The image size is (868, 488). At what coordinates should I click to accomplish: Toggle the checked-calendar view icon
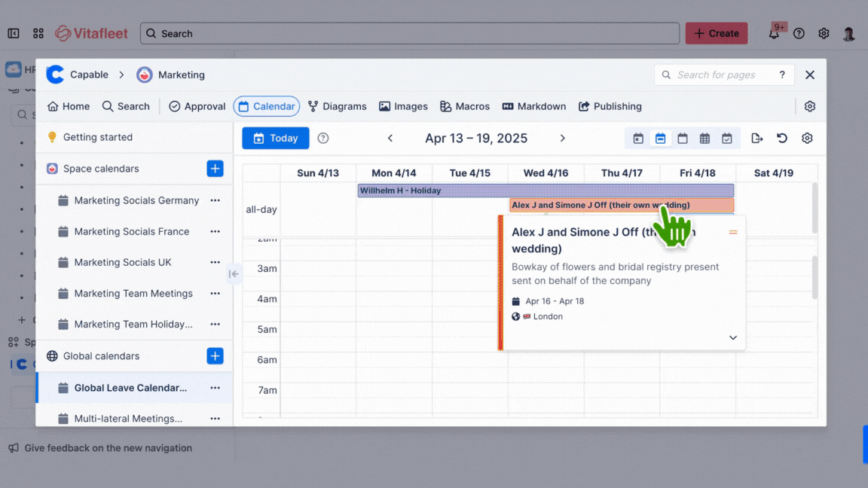pos(726,139)
